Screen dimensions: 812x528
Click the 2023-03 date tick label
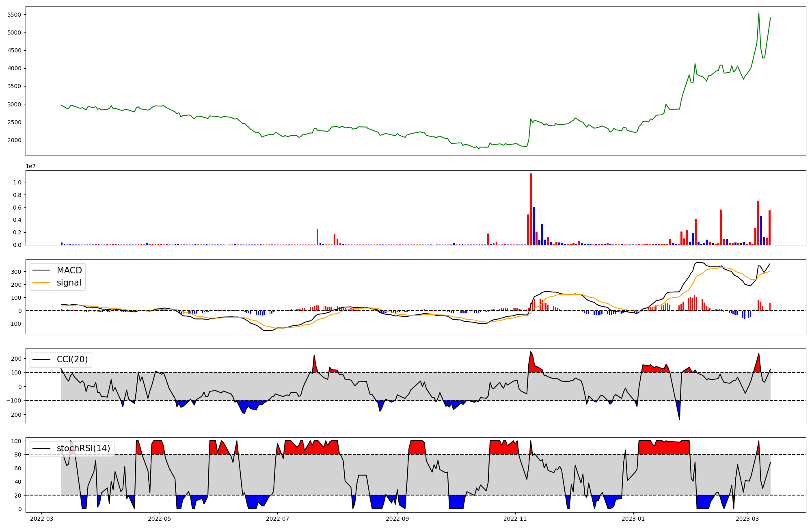pos(747,519)
